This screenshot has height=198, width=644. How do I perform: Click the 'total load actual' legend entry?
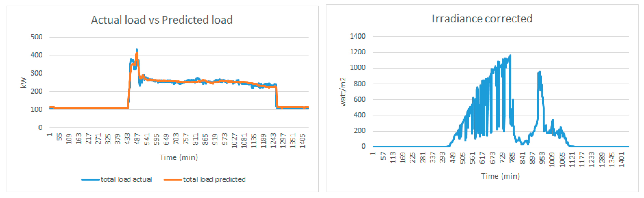pyautogui.click(x=126, y=179)
